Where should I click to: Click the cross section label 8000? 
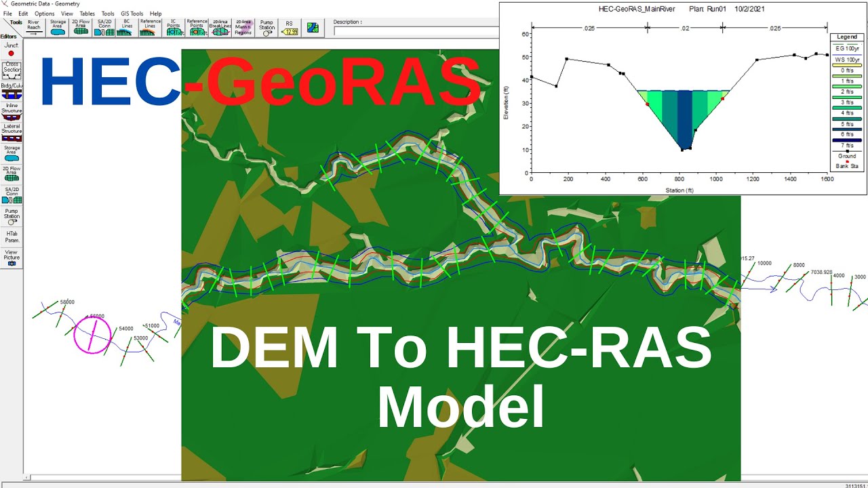[x=799, y=265]
